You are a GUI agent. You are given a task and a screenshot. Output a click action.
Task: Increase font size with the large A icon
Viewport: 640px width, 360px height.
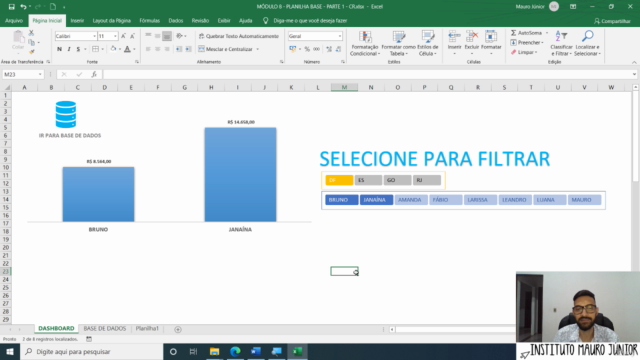pyautogui.click(x=123, y=36)
